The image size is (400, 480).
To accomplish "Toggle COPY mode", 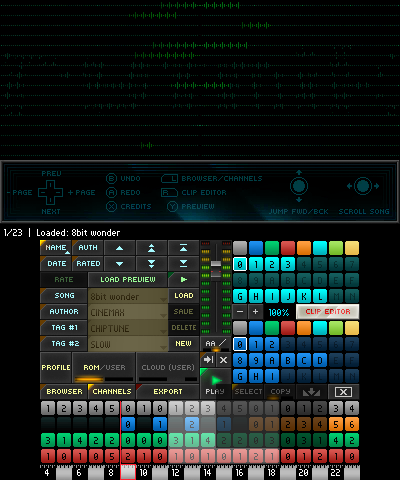I will pos(280,392).
